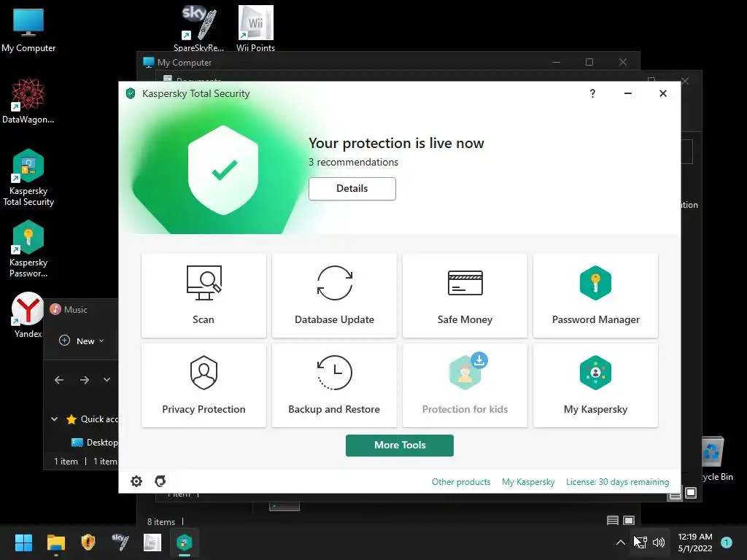Image resolution: width=747 pixels, height=560 pixels.
Task: Click License: 30 days remaining link
Action: click(617, 482)
